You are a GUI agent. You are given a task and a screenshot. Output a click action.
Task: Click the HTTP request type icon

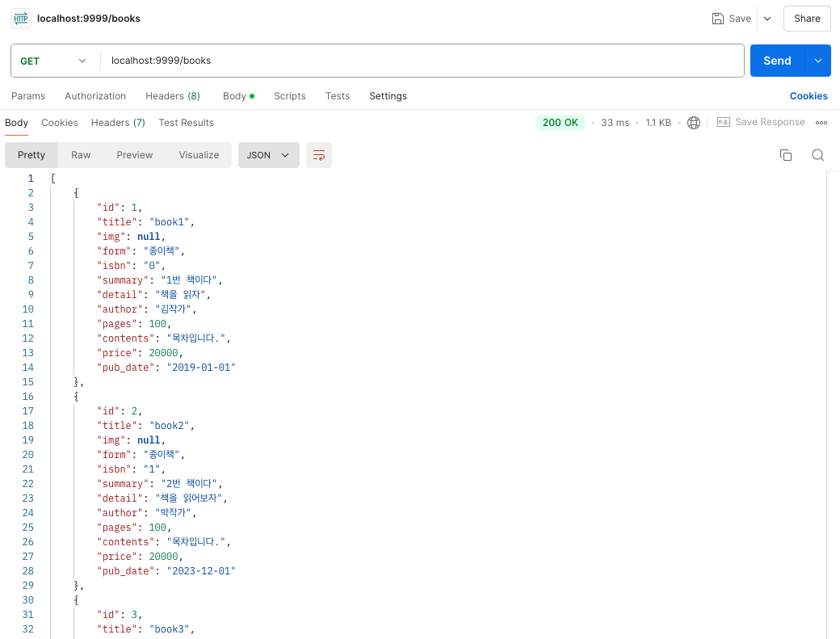[21, 19]
